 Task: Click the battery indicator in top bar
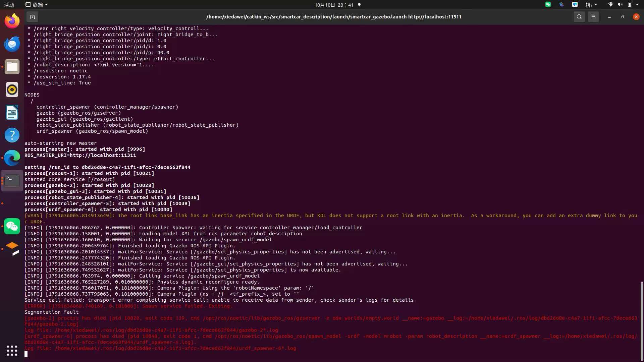tap(630, 5)
